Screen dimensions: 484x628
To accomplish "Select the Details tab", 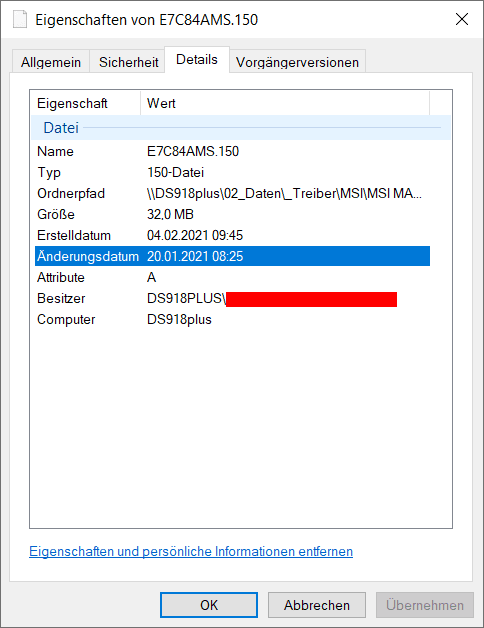I will pos(197,60).
